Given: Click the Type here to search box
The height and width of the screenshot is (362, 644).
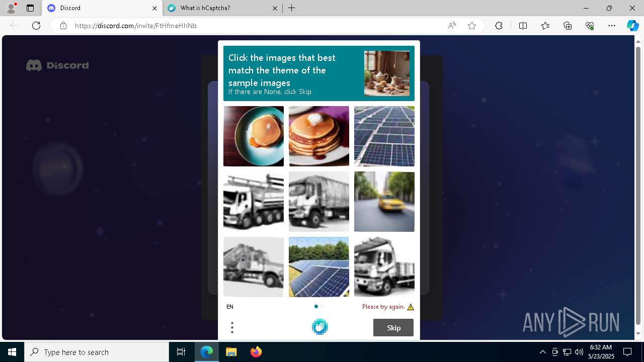Looking at the screenshot, I should point(97,352).
